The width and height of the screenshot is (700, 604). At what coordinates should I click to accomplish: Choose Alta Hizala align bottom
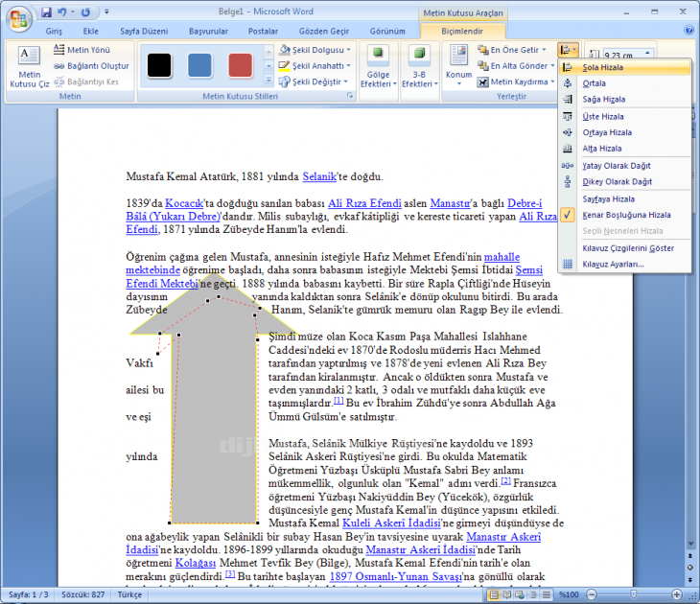(625, 149)
